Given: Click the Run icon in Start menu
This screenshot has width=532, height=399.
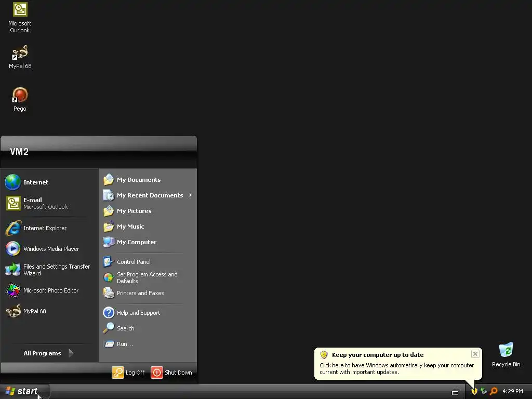Looking at the screenshot, I should point(109,344).
